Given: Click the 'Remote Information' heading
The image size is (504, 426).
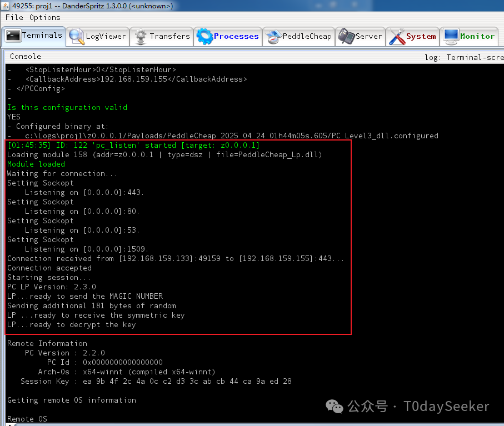Looking at the screenshot, I should [x=47, y=343].
